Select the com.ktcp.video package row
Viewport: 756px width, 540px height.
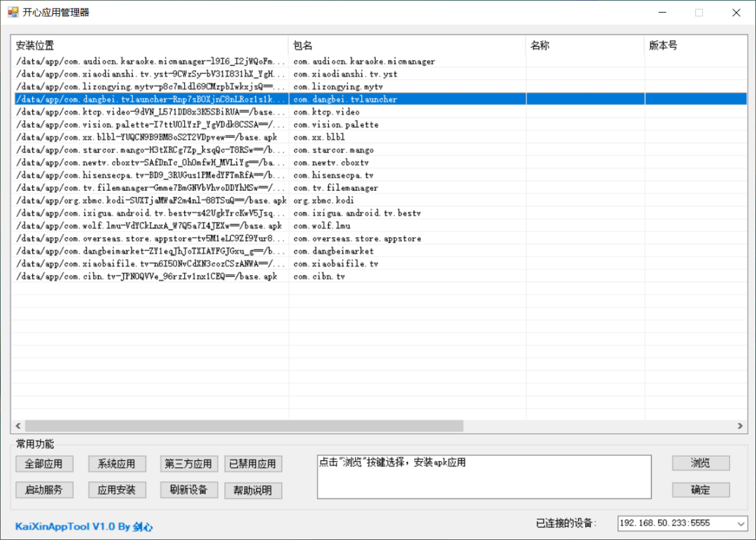pyautogui.click(x=379, y=112)
